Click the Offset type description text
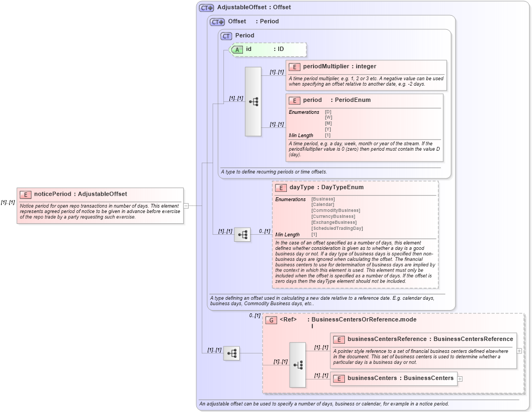Image resolution: width=532 pixels, height=412 pixels. click(x=322, y=301)
